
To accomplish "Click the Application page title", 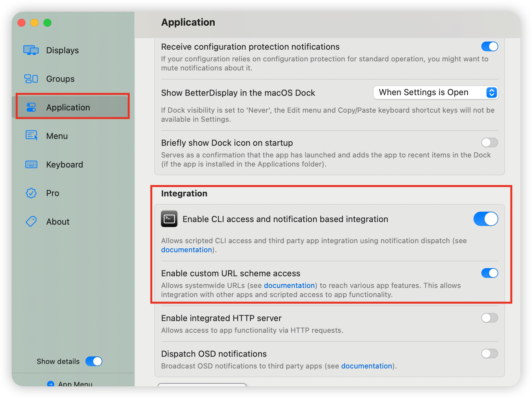I will point(188,22).
